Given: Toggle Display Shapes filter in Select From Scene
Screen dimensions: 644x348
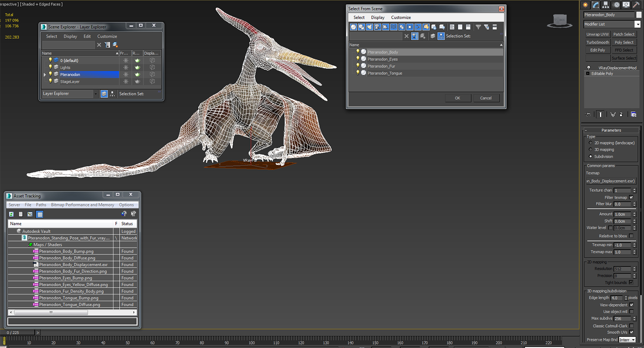Looking at the screenshot, I should 362,27.
